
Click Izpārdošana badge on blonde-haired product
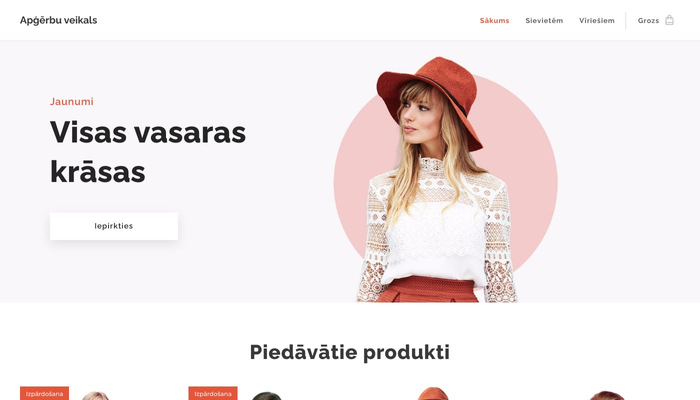coord(44,393)
